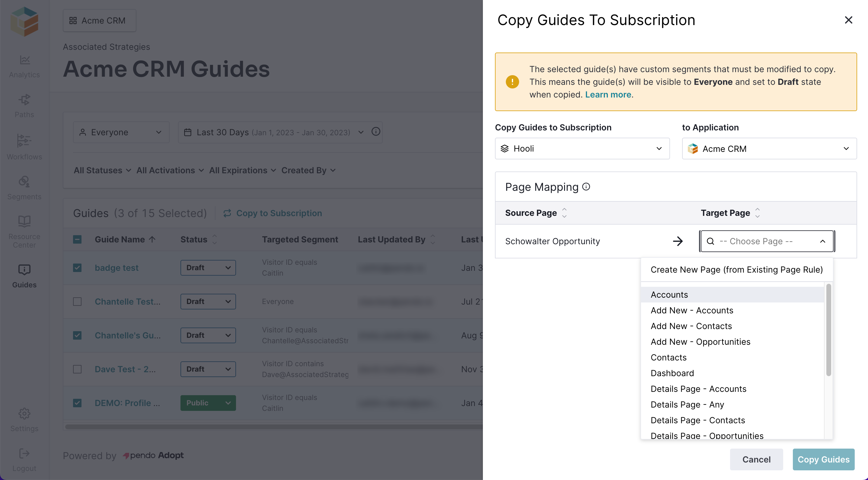This screenshot has width=868, height=480.
Task: Go to Guides in the sidebar
Action: coord(24,277)
